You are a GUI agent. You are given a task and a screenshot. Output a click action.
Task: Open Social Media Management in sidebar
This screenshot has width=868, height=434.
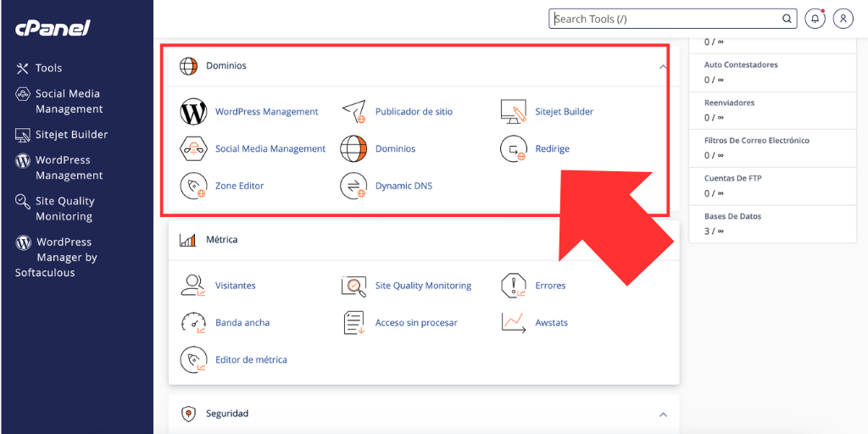(x=70, y=102)
